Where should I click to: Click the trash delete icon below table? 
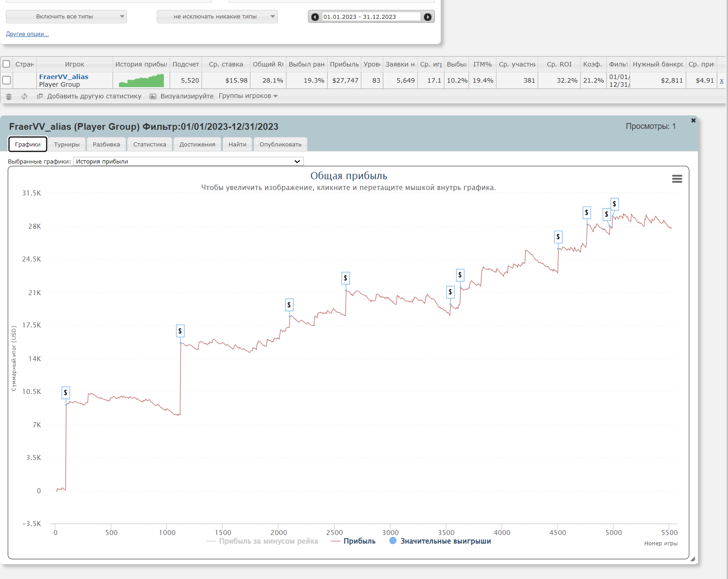9,97
